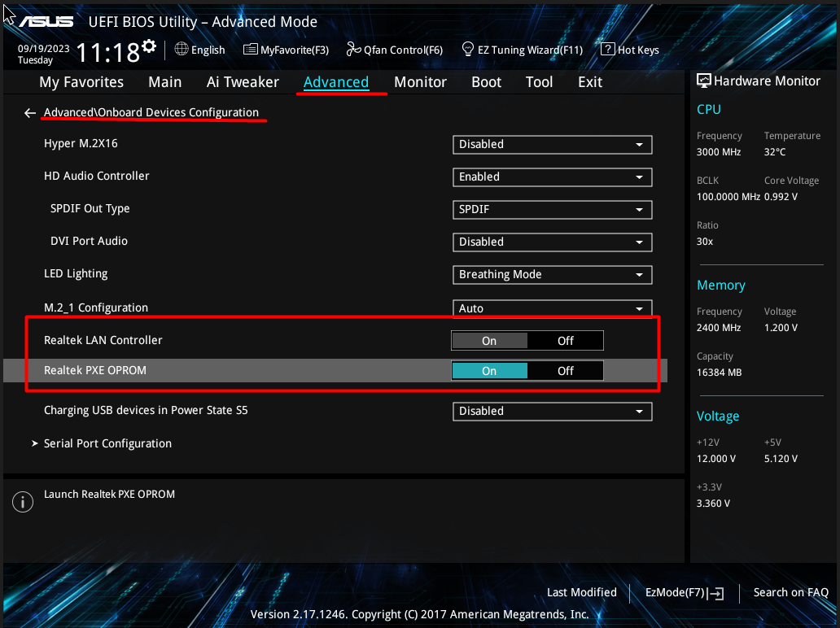Viewport: 840px width, 628px height.
Task: Turn Realtek LAN Controller Off
Action: click(x=565, y=341)
